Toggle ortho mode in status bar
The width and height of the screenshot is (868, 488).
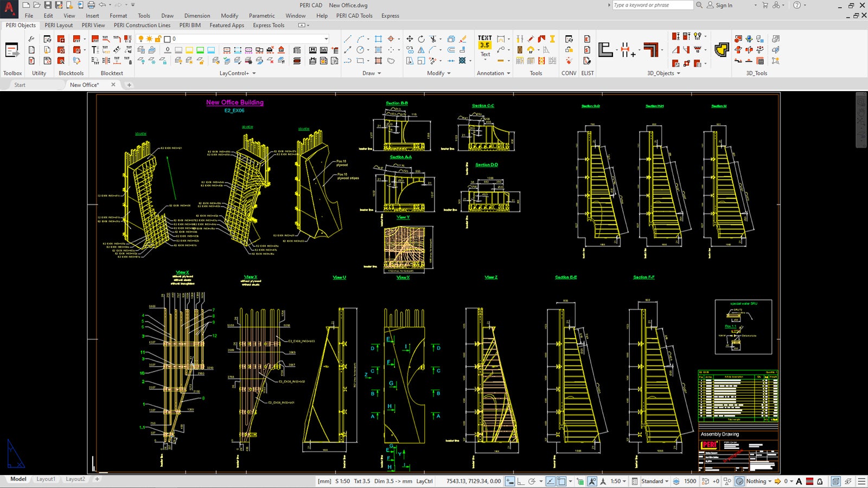click(x=521, y=481)
